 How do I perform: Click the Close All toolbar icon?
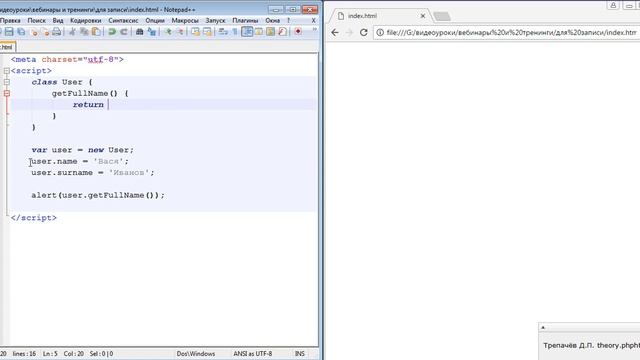click(x=45, y=31)
